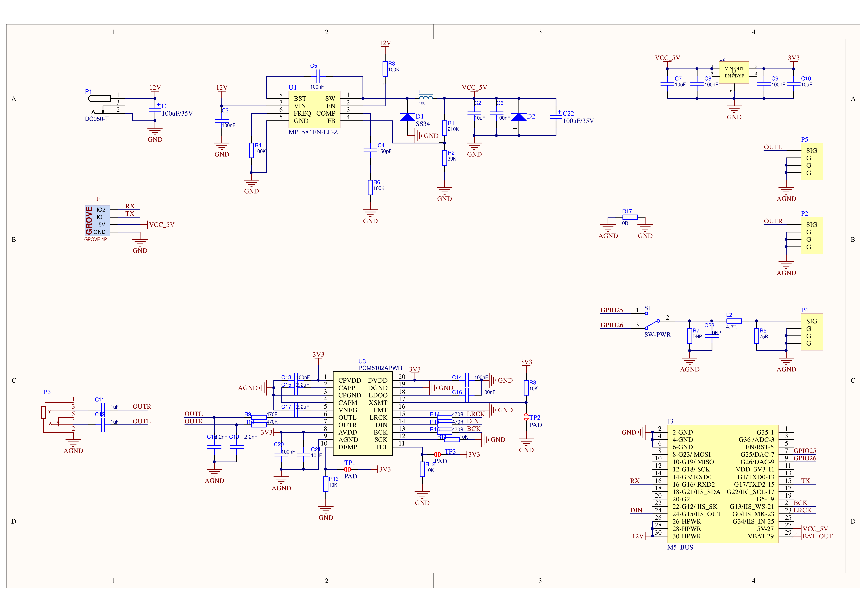Viewport: 868px width, 613px height.
Task: Select resistor R8 10K pull-up symbol
Action: (x=526, y=388)
